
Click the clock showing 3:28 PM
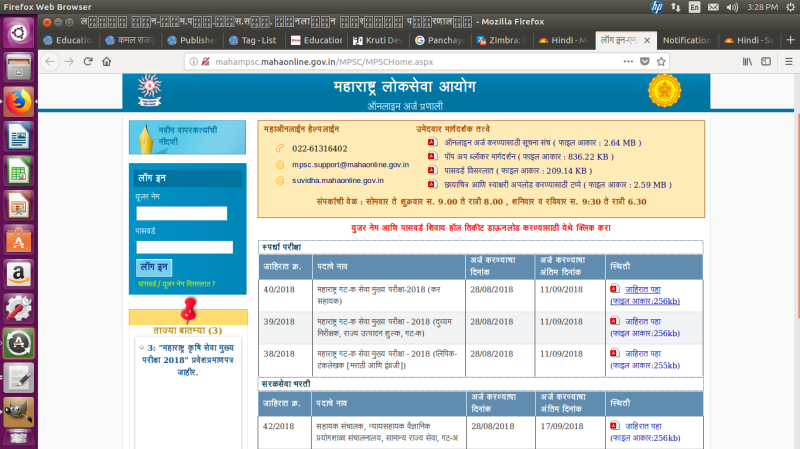click(762, 7)
